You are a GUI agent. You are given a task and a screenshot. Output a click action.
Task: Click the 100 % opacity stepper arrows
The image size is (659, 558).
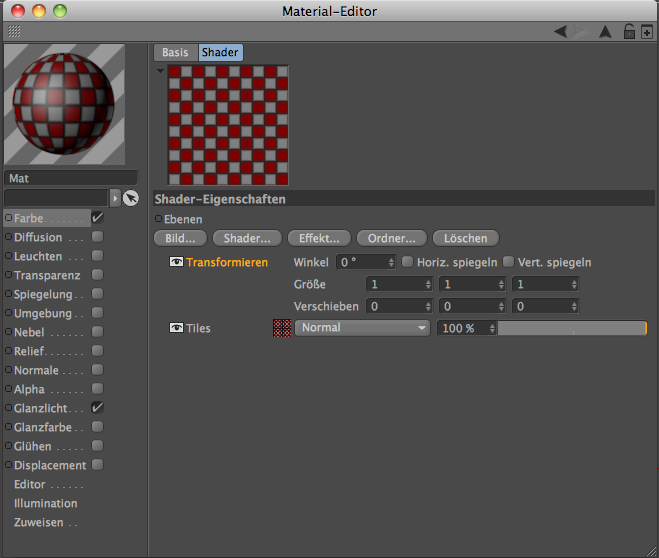click(x=492, y=328)
